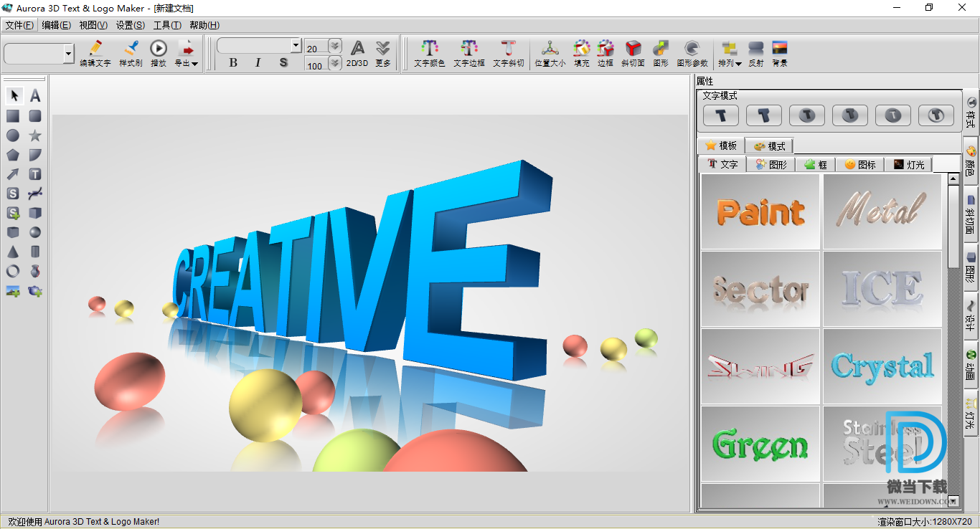Add a 3D torus ring object
980x529 pixels.
coord(13,271)
